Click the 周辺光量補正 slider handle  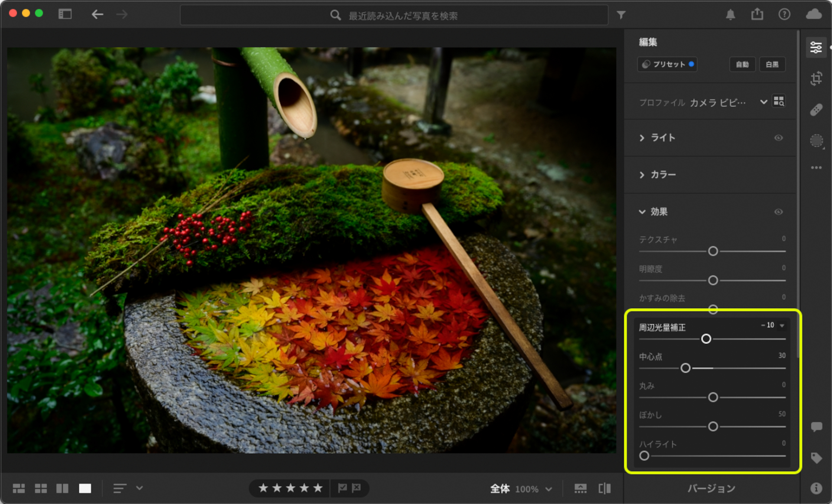[x=706, y=339]
